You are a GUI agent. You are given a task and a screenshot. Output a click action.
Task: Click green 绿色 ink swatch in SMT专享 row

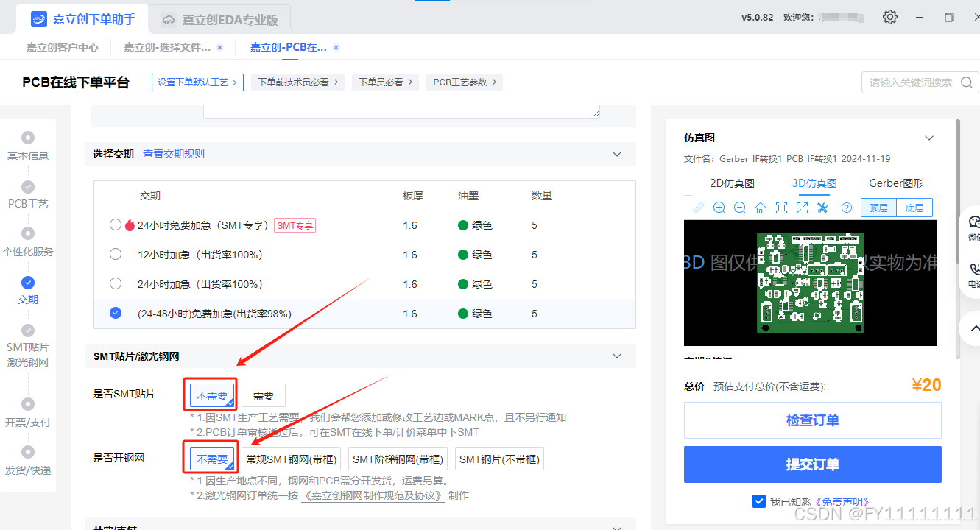click(463, 225)
